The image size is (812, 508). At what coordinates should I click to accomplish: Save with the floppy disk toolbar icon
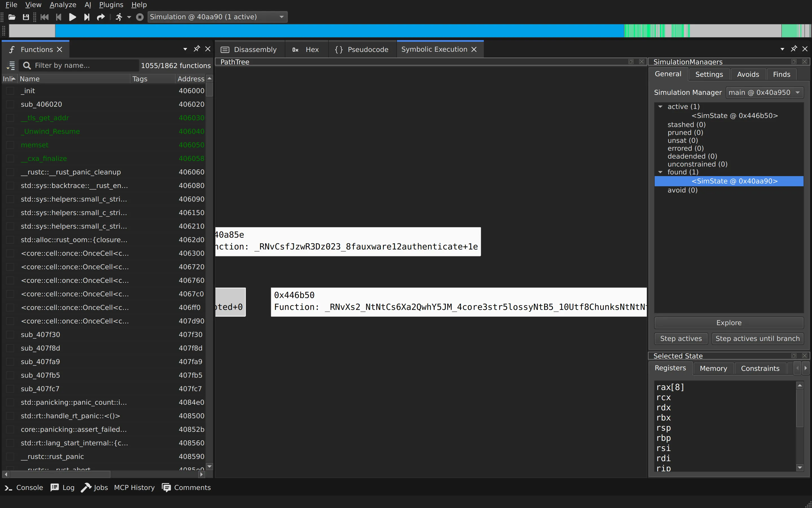click(x=26, y=17)
